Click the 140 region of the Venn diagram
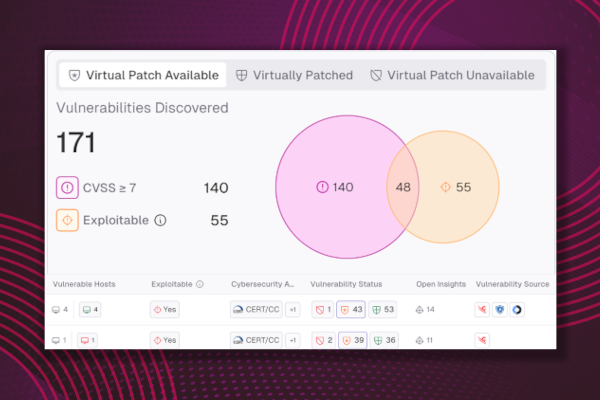The height and width of the screenshot is (400, 600). tap(335, 187)
